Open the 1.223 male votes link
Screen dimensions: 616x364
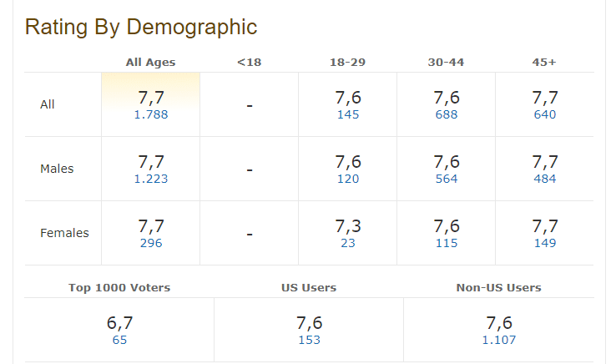point(151,179)
